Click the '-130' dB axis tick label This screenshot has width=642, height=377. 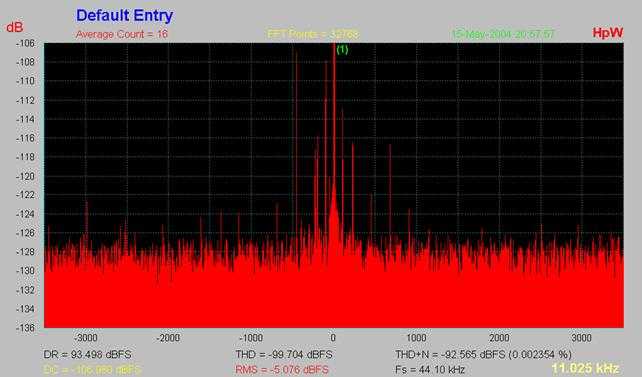(x=25, y=271)
